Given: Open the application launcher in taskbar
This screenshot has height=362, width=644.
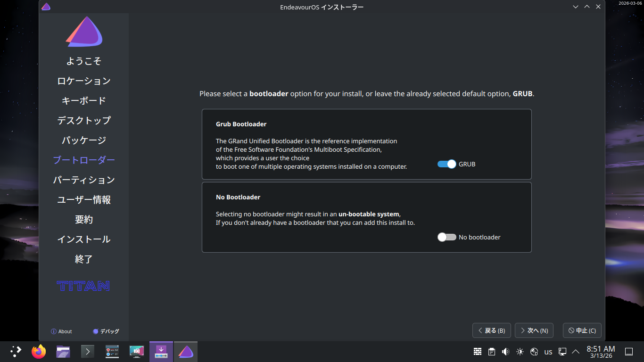Looking at the screenshot, I should pyautogui.click(x=16, y=352).
